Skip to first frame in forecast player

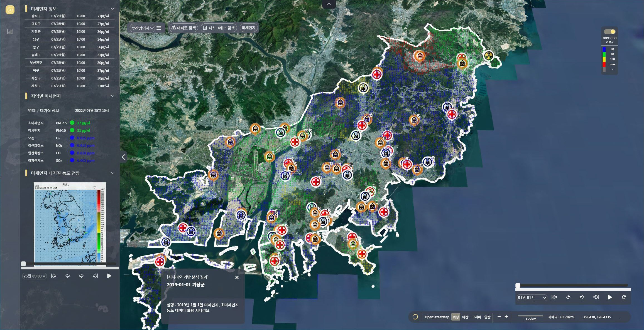(x=54, y=276)
